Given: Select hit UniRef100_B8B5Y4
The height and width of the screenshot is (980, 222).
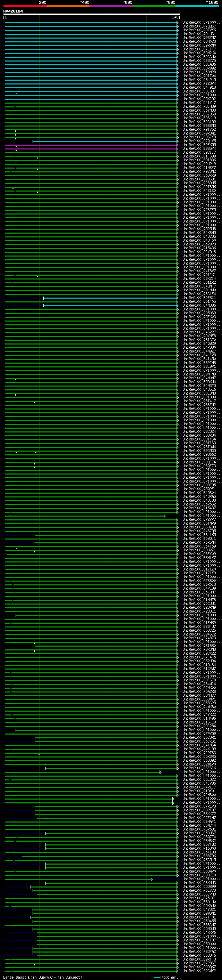Looking at the screenshot, I should [199, 148].
